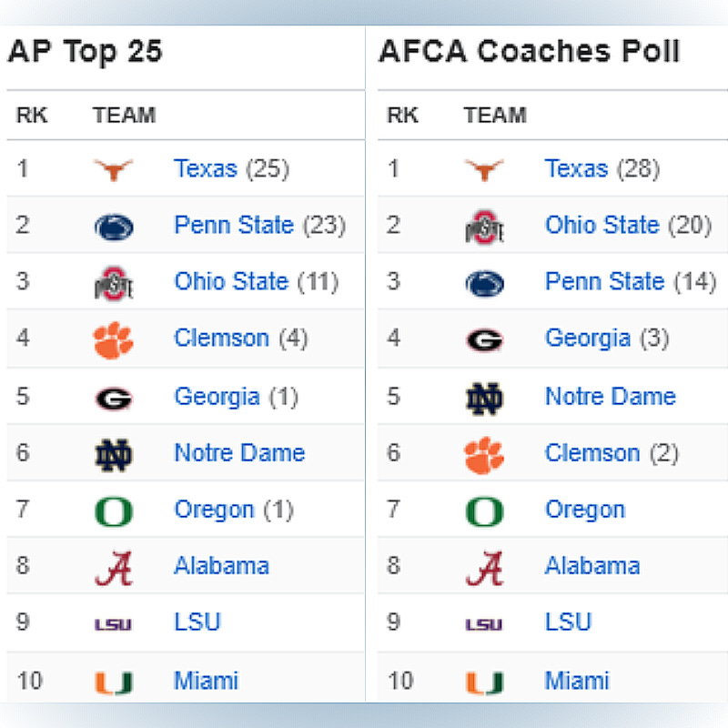Open Oregon link in AP Top 25
The image size is (728, 728).
pyautogui.click(x=215, y=510)
